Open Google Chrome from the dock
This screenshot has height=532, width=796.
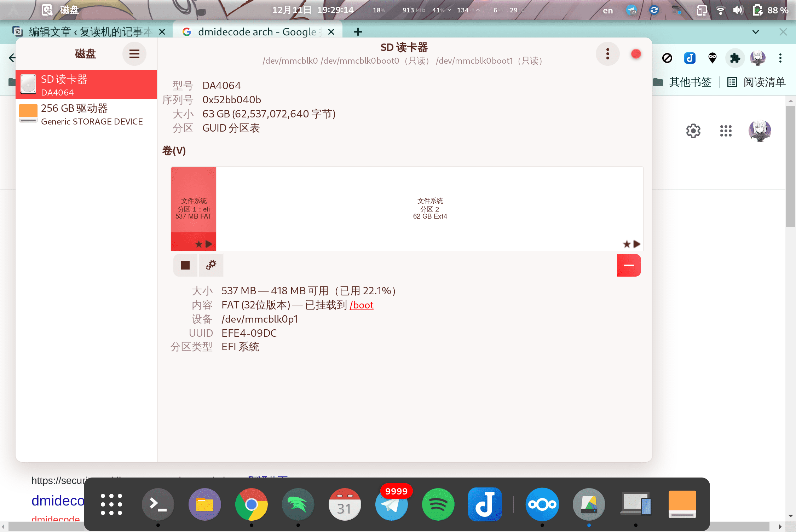click(x=252, y=504)
